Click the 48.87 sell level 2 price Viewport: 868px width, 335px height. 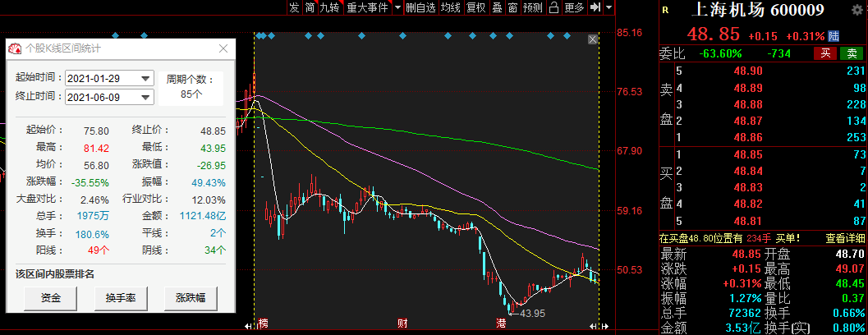747,122
